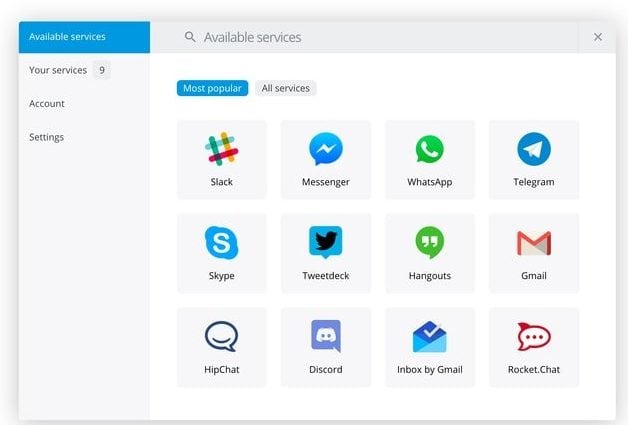Add the Messenger service

pos(326,159)
